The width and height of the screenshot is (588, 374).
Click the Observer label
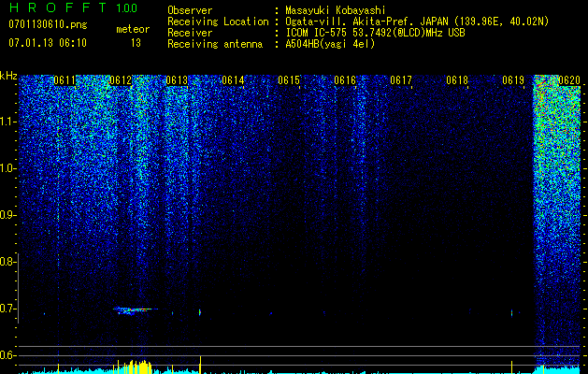pyautogui.click(x=190, y=10)
